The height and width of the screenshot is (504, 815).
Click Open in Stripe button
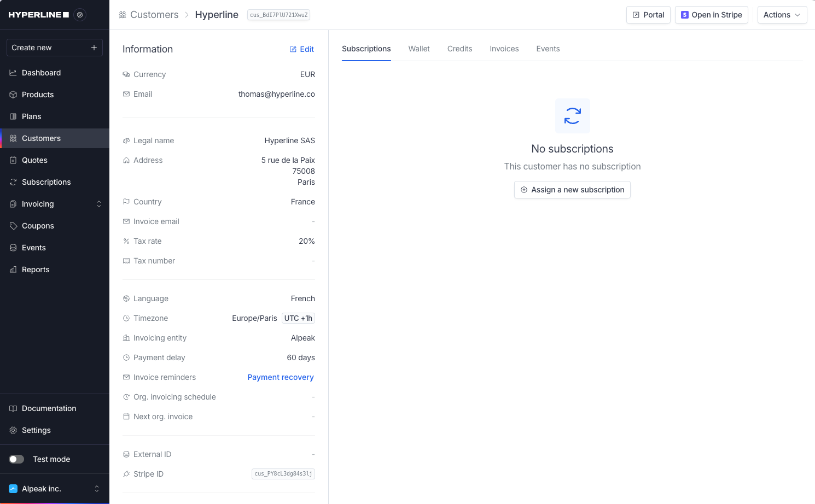pos(711,15)
